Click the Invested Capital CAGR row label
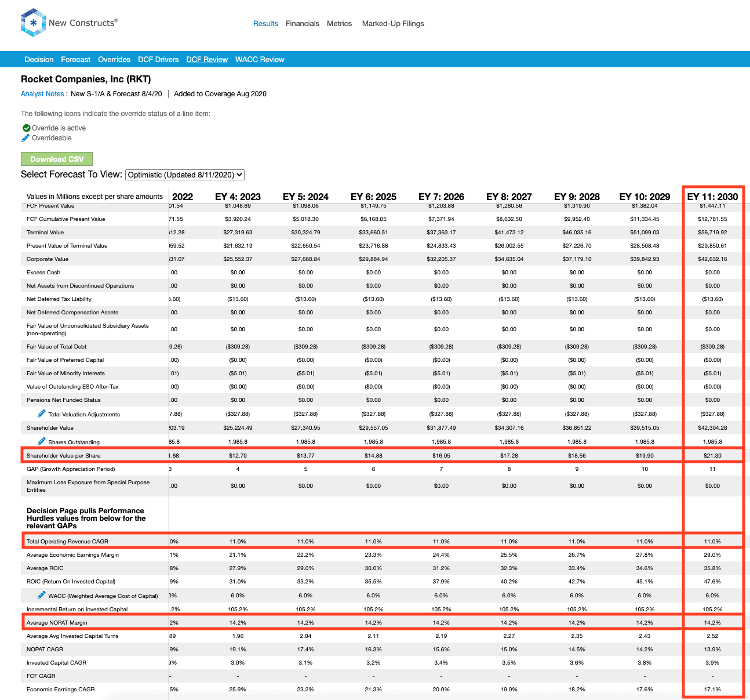 coord(57,663)
